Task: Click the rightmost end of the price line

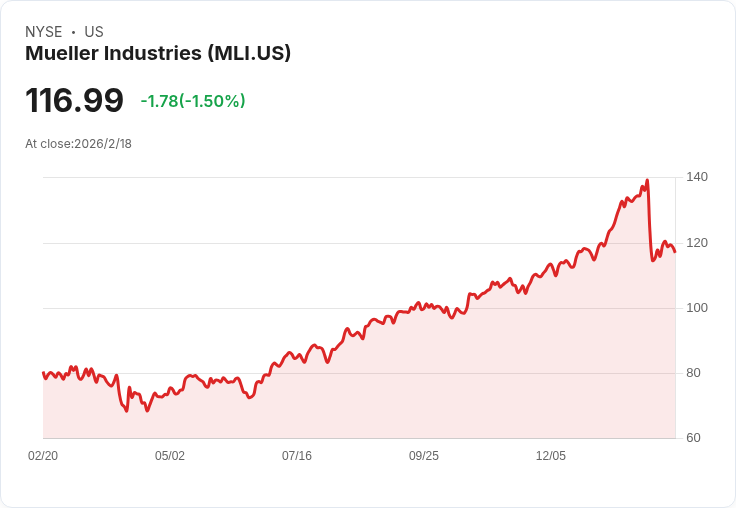Action: [675, 251]
